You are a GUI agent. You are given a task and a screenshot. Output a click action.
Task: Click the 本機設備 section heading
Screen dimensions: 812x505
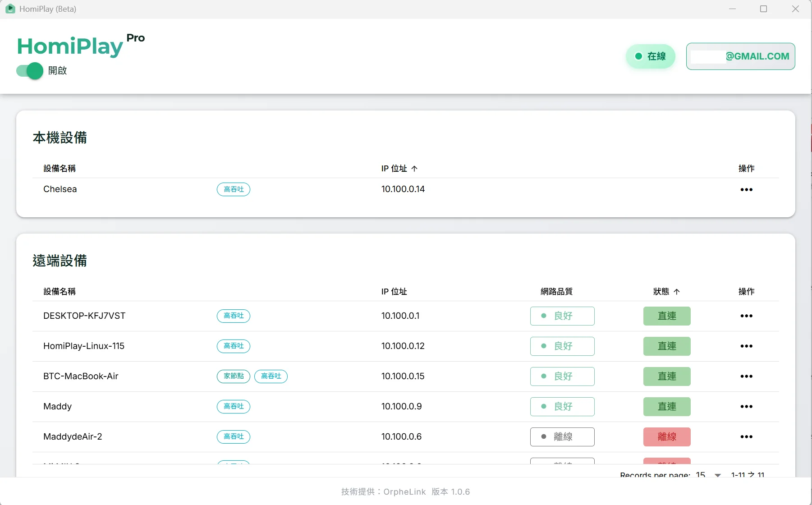60,138
